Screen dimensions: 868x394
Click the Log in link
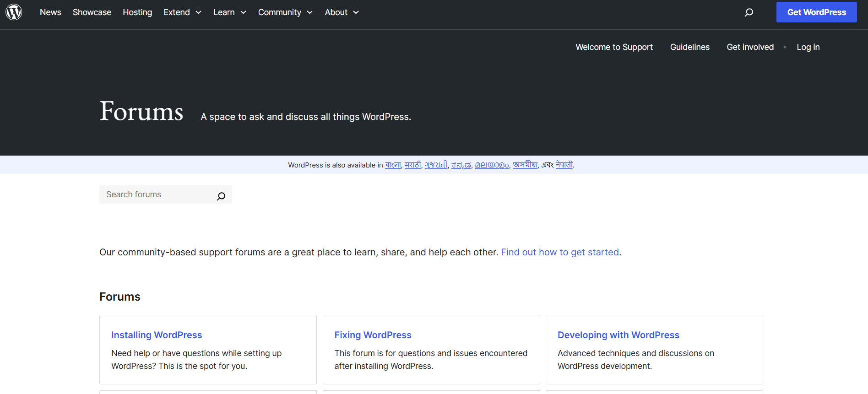(x=808, y=47)
